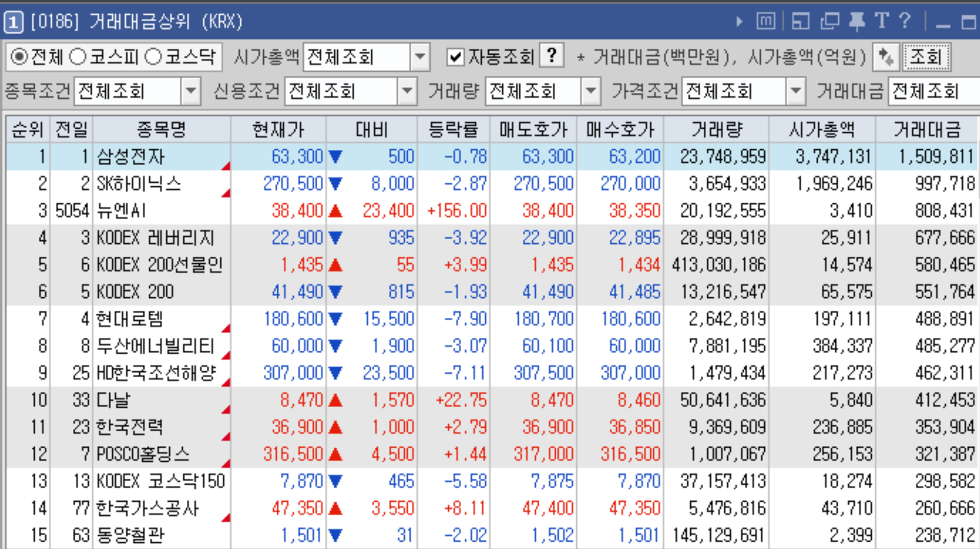Select the 뉴엔AI stock name
Viewport: 980px width, 549px height.
coord(121,211)
